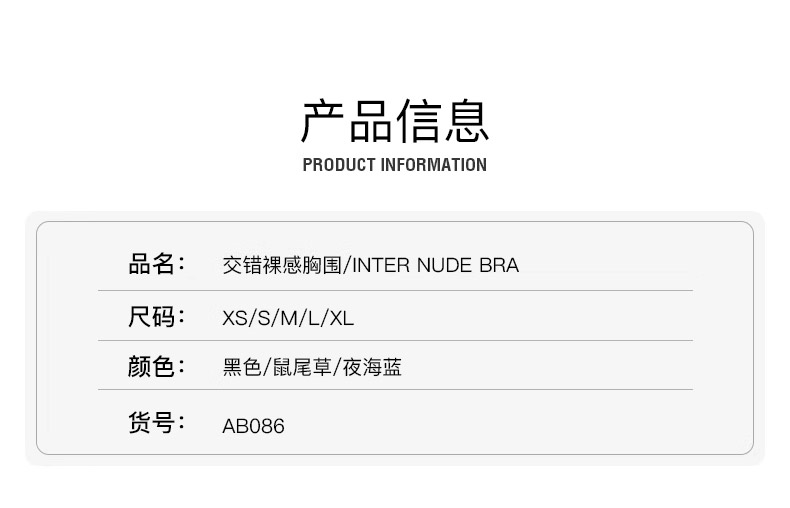
Task: Pick the 黑色 color name
Action: (x=244, y=368)
